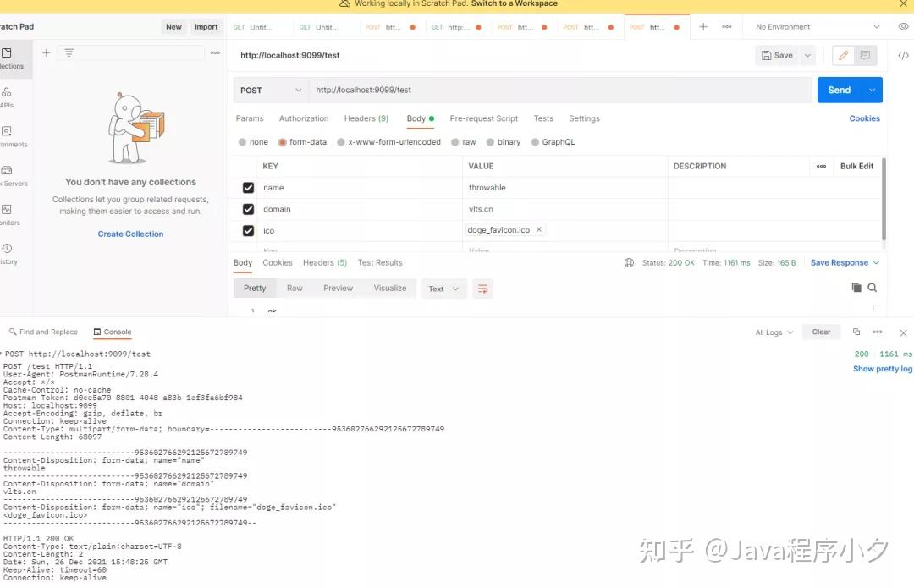The image size is (914, 588).
Task: Click the Create Collection link
Action: pyautogui.click(x=130, y=234)
